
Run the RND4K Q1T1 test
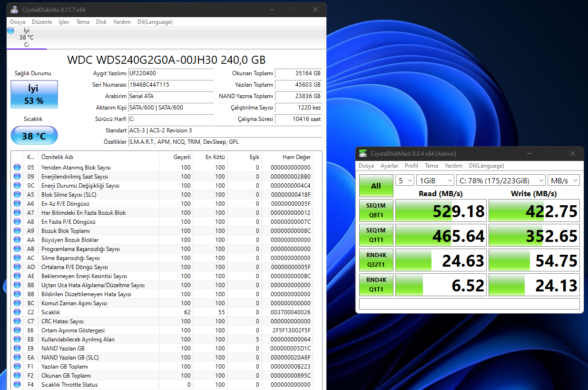[376, 285]
